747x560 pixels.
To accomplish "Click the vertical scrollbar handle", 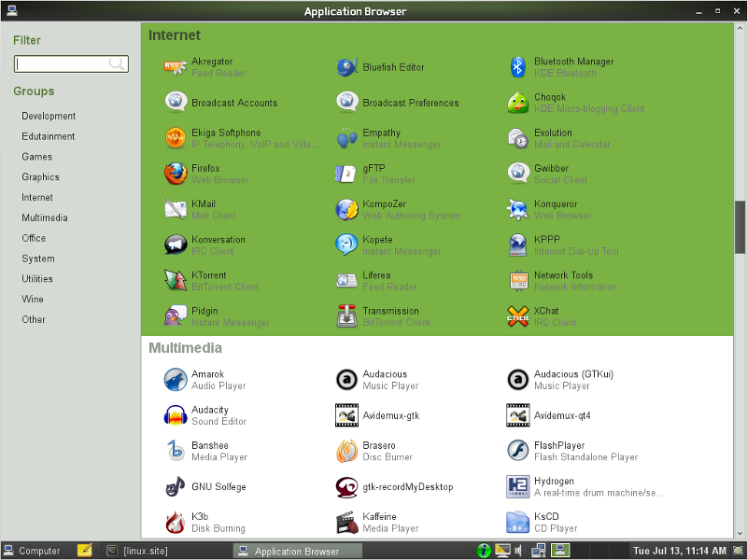I will point(740,226).
